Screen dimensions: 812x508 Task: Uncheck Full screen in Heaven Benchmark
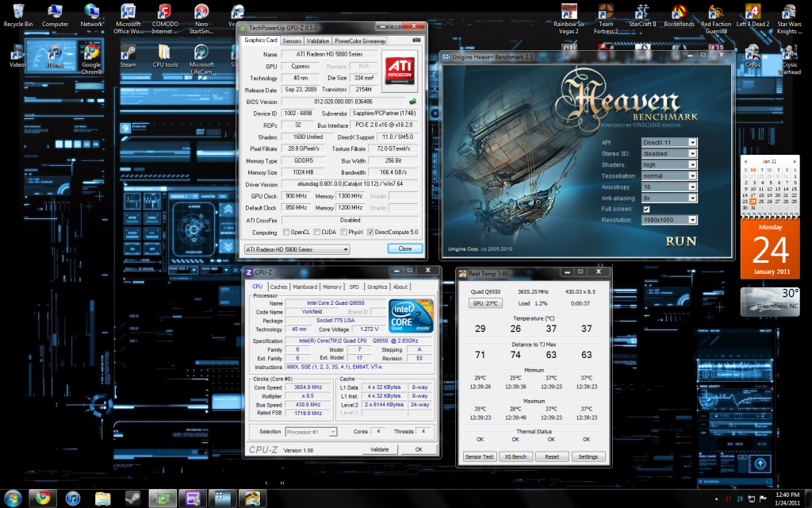pyautogui.click(x=646, y=209)
